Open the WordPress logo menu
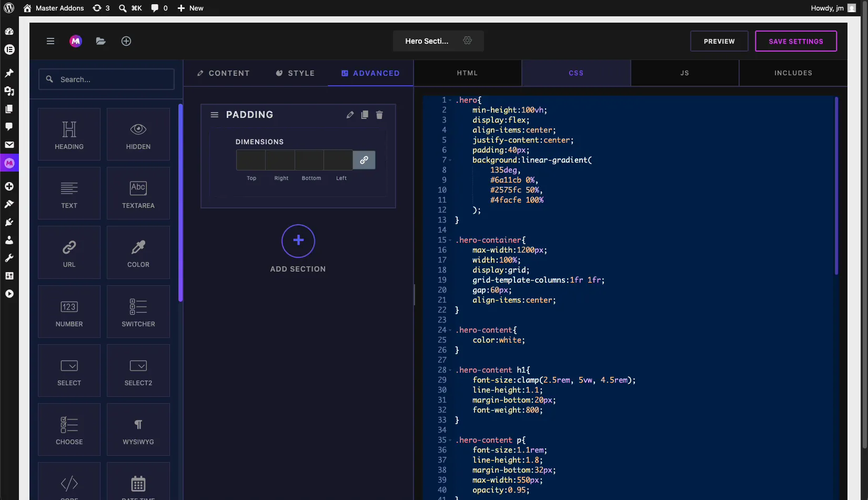The height and width of the screenshot is (500, 868). point(9,8)
